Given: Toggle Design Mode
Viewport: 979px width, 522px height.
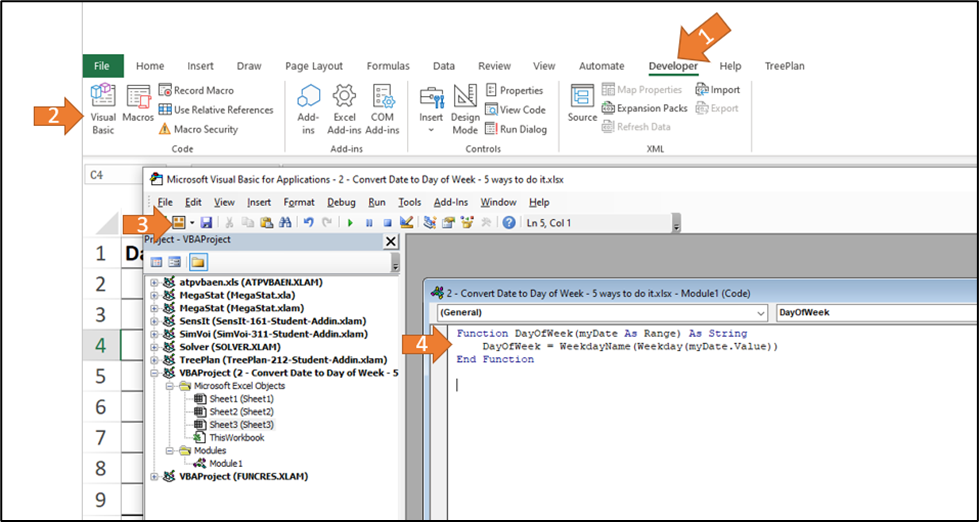Looking at the screenshot, I should click(465, 109).
